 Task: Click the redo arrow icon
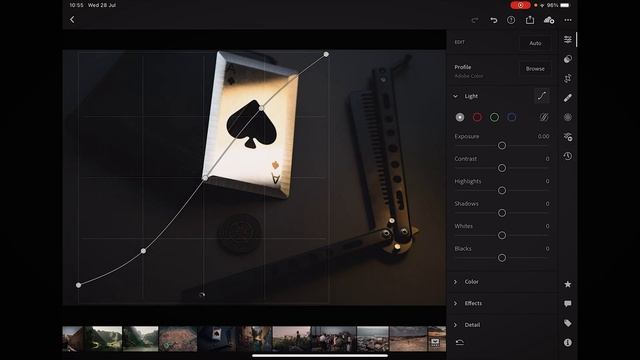(x=474, y=20)
